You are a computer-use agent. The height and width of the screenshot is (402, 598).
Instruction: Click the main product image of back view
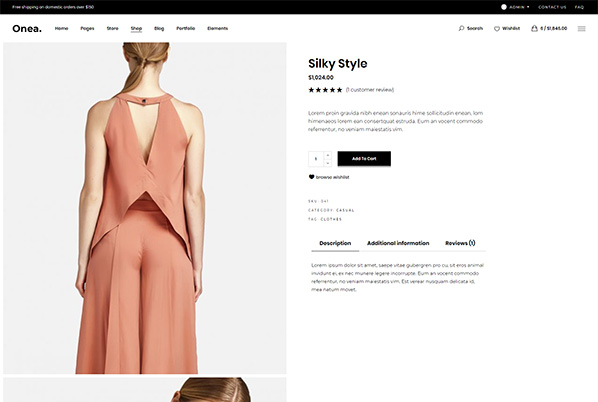click(145, 208)
